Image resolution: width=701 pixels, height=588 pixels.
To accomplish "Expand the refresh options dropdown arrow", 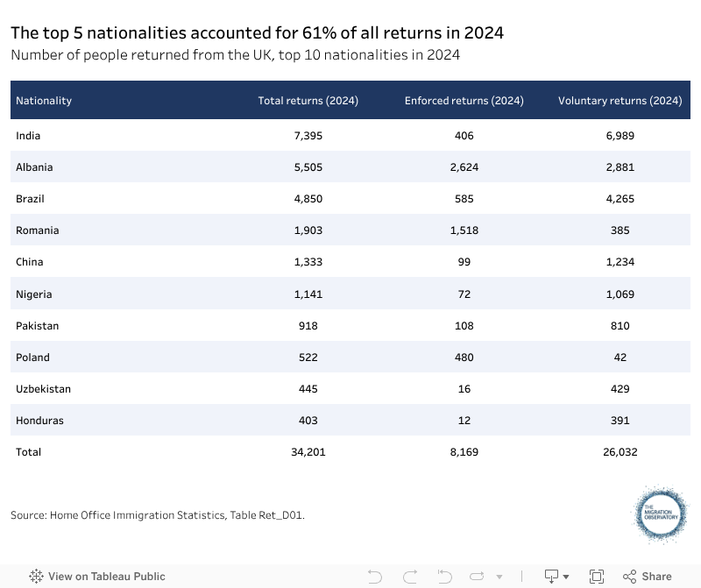I will [x=499, y=577].
